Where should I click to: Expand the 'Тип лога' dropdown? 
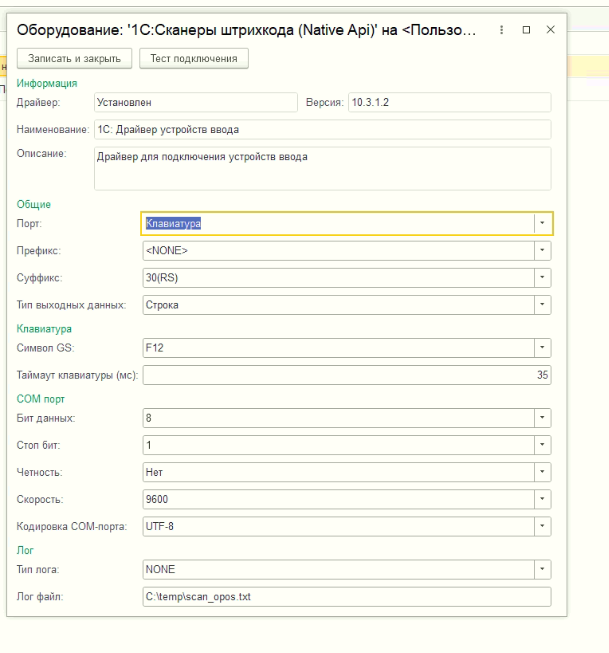coord(542,569)
